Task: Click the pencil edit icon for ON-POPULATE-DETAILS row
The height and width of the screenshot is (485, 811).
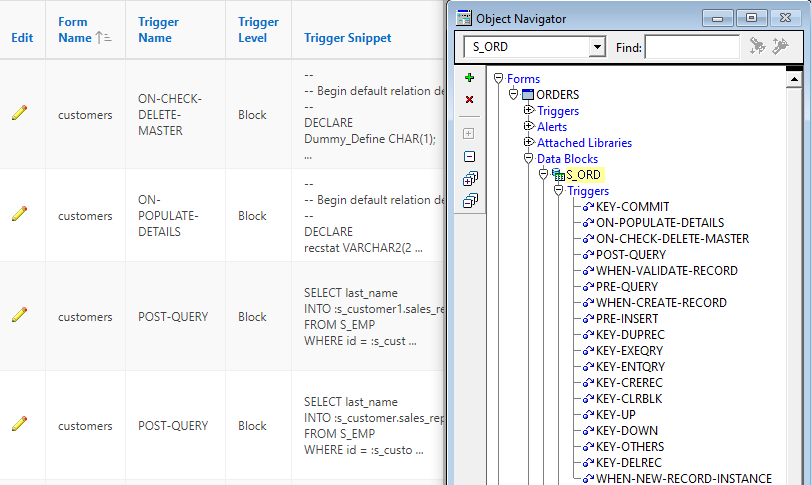Action: 19,215
